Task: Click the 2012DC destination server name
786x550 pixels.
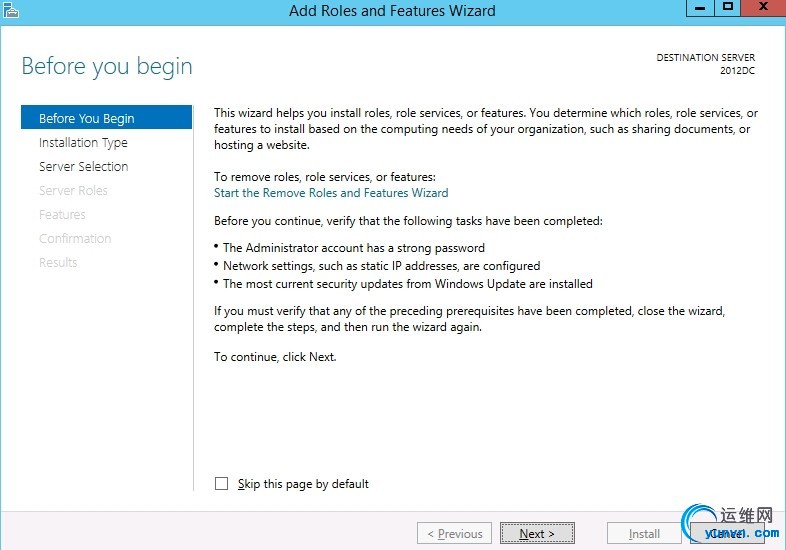Action: tap(737, 71)
